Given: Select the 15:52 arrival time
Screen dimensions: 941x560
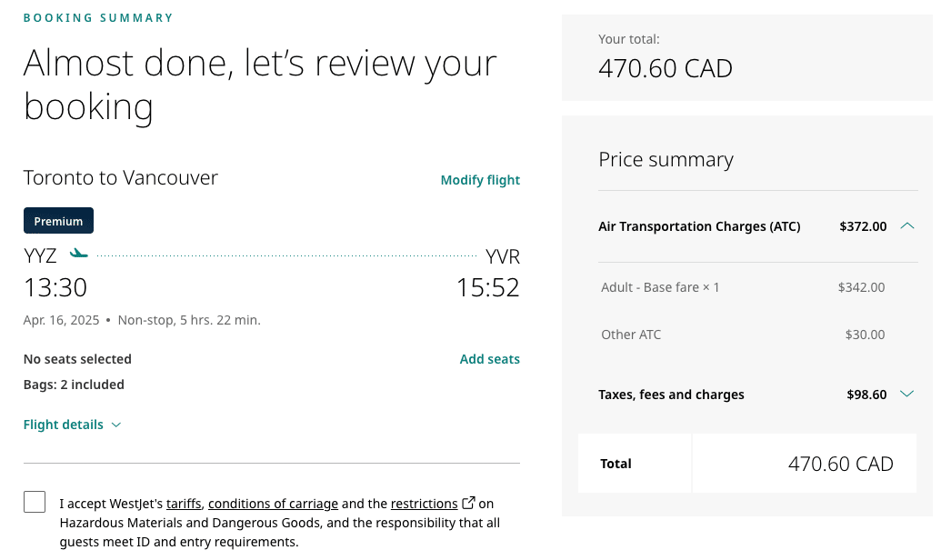Looking at the screenshot, I should pyautogui.click(x=487, y=288).
